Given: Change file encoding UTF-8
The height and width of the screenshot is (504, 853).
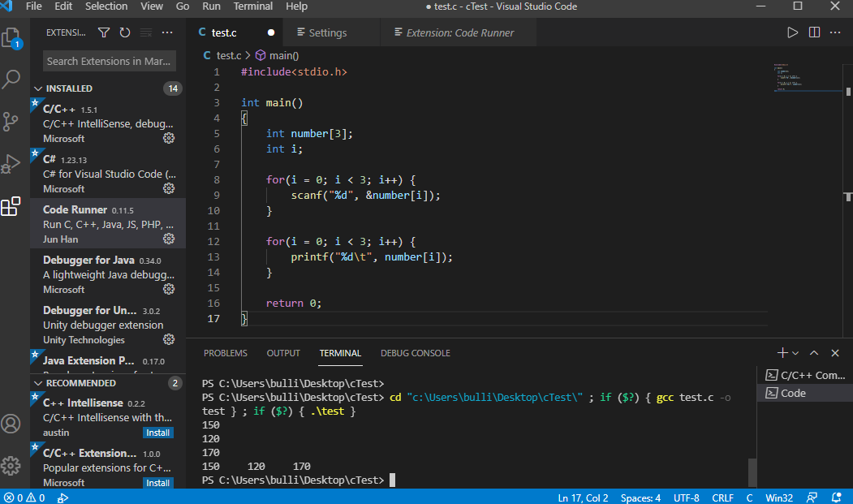Looking at the screenshot, I should [x=686, y=498].
